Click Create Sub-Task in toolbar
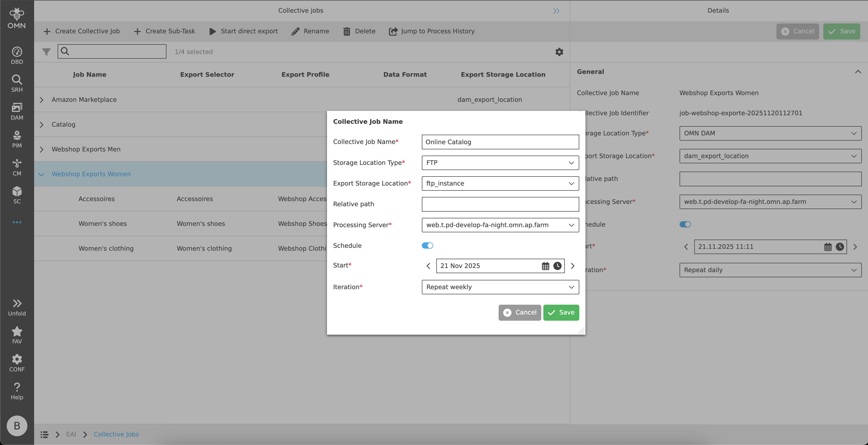 pyautogui.click(x=164, y=31)
